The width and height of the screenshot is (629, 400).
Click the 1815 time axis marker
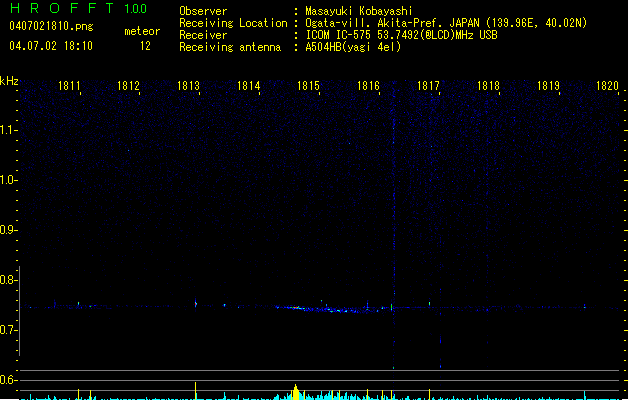(x=308, y=85)
